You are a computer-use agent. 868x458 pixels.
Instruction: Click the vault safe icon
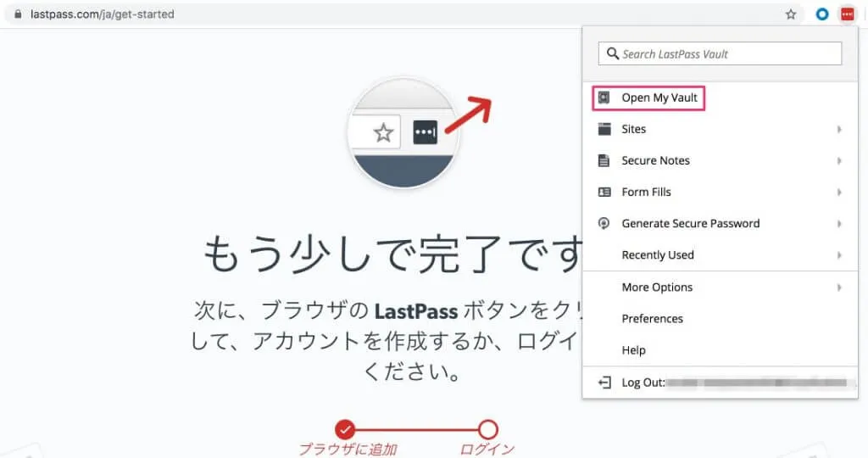tap(604, 98)
